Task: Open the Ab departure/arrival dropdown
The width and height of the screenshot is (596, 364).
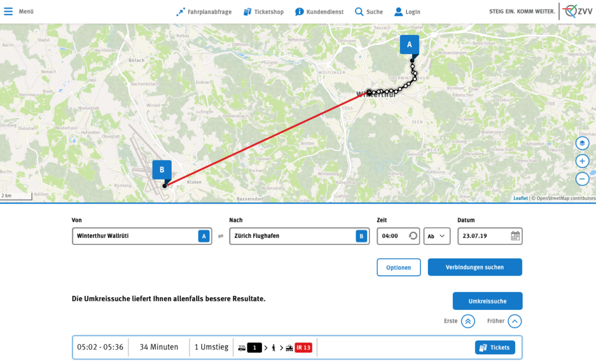Action: click(437, 236)
